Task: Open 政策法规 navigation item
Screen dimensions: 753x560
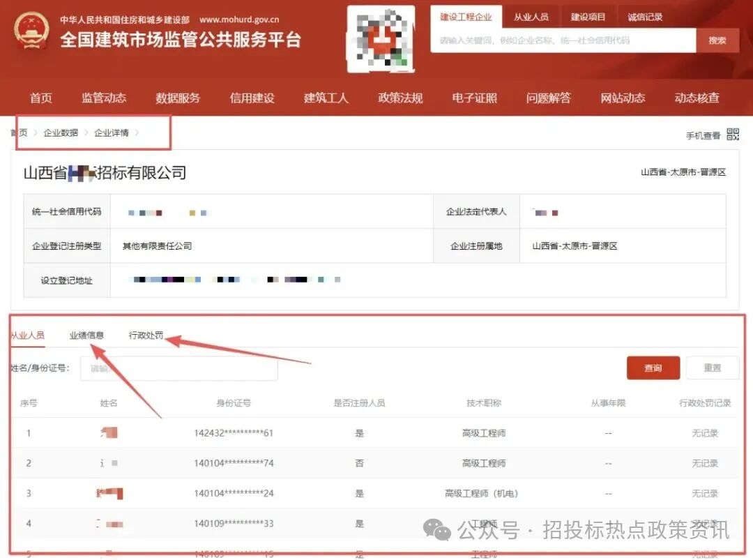Action: [400, 98]
